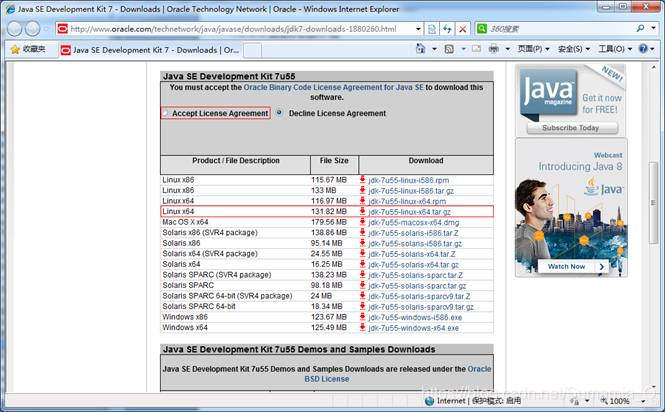Select the Java SE Development Kit 7 tab

(x=150, y=50)
